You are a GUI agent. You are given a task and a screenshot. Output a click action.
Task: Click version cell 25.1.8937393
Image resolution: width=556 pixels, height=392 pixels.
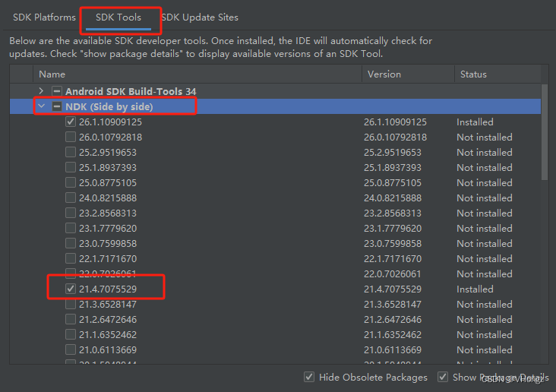click(393, 168)
